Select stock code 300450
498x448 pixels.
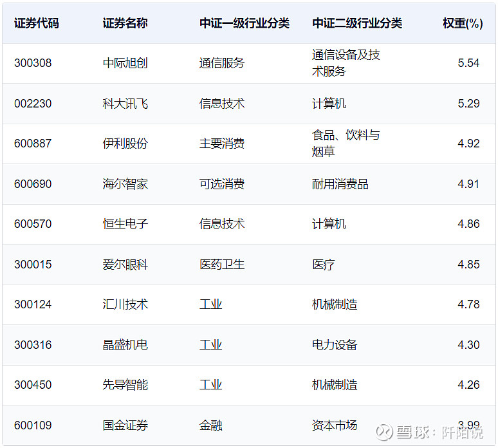33,385
